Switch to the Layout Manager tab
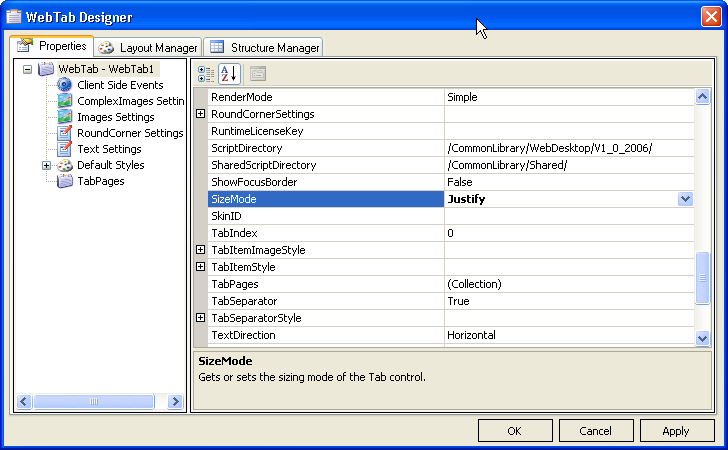Image resolution: width=728 pixels, height=450 pixels. pos(148,47)
